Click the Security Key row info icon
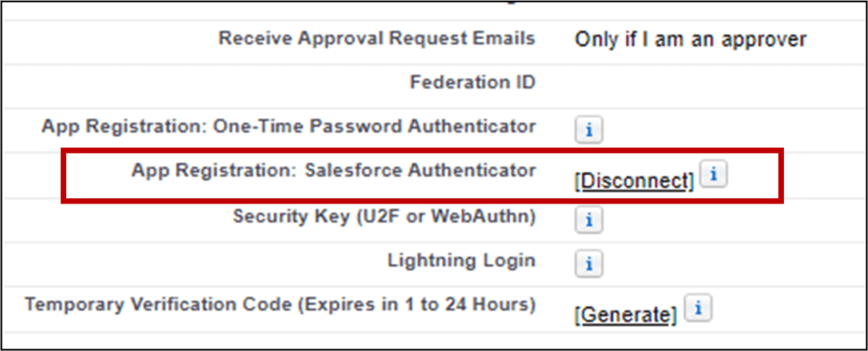This screenshot has width=868, height=351. point(588,220)
